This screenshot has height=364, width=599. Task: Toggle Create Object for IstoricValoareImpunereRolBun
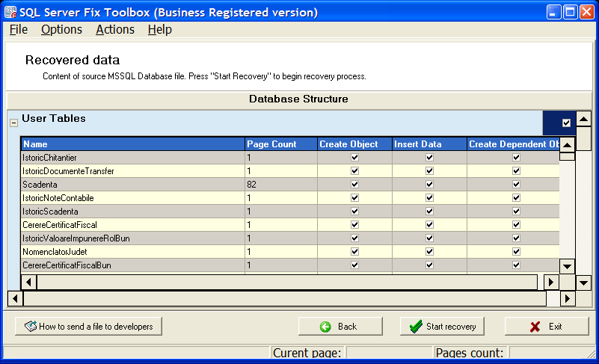pyautogui.click(x=354, y=238)
